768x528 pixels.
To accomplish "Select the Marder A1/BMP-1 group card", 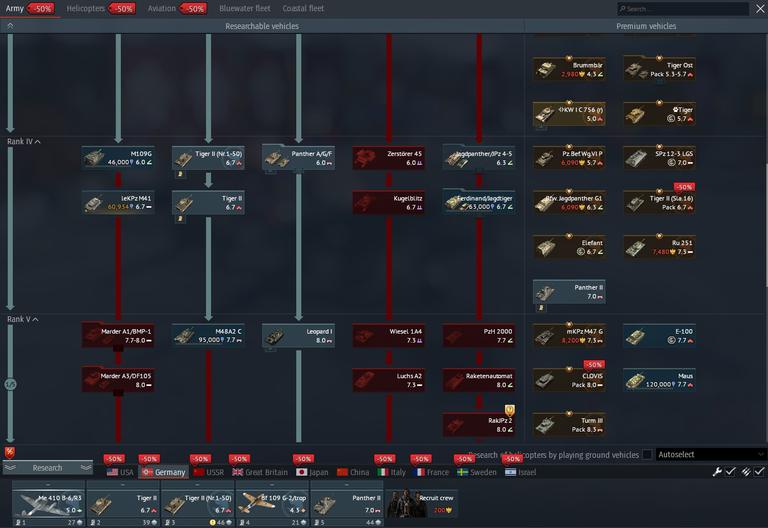I will click(118, 336).
